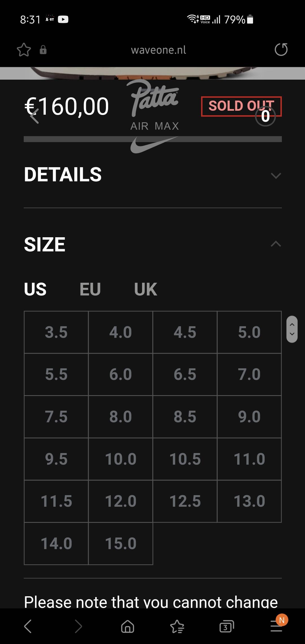The height and width of the screenshot is (644, 305).
Task: Select the US size tab
Action: (35, 289)
